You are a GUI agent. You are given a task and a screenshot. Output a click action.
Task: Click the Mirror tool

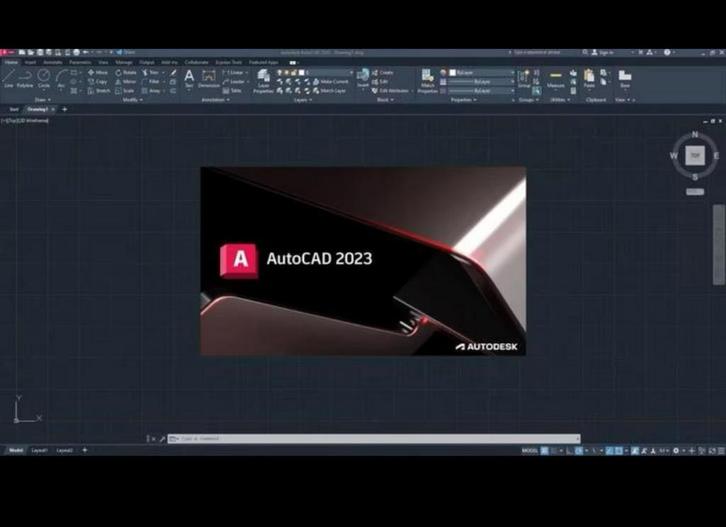126,82
